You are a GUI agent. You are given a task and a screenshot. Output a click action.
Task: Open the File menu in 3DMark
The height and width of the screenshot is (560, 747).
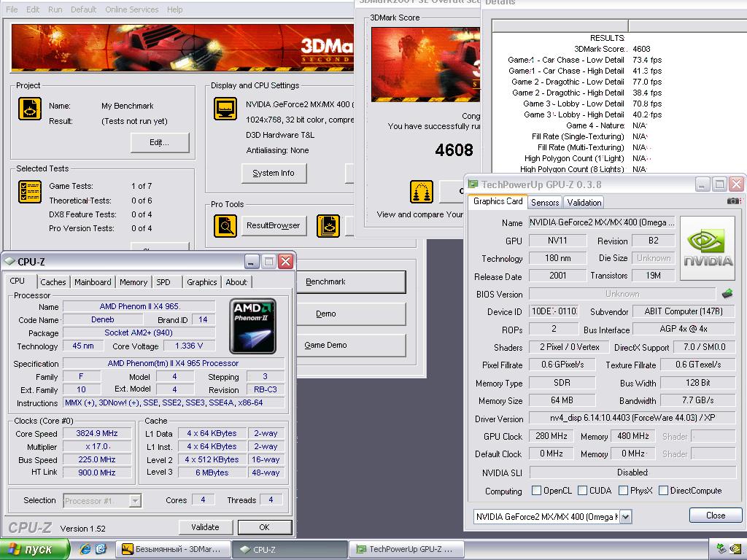(12, 9)
